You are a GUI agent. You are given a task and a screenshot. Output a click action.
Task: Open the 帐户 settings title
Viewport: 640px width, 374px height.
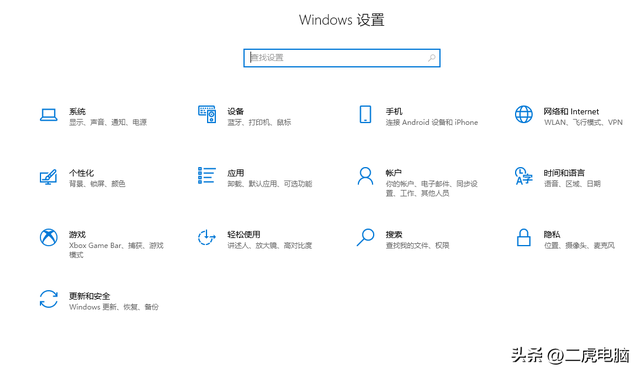point(393,173)
